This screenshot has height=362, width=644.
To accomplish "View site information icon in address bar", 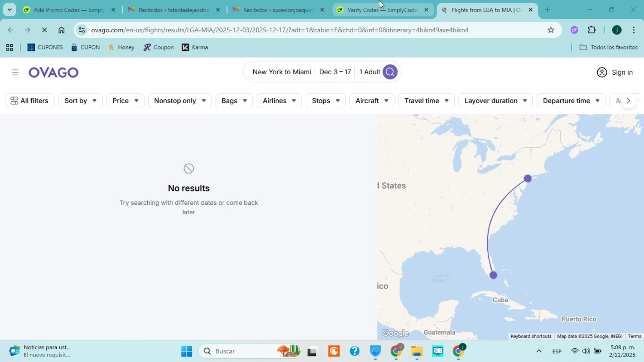I will [82, 30].
